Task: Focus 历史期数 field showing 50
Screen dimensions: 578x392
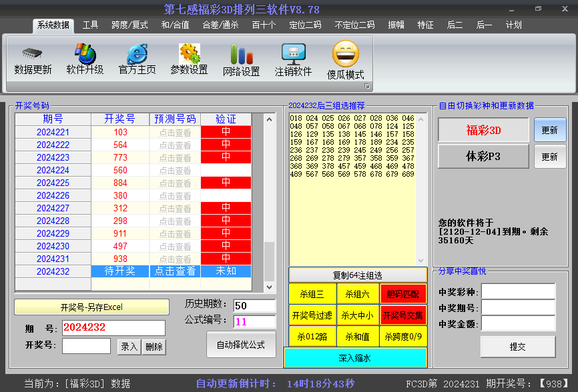Action: [254, 305]
